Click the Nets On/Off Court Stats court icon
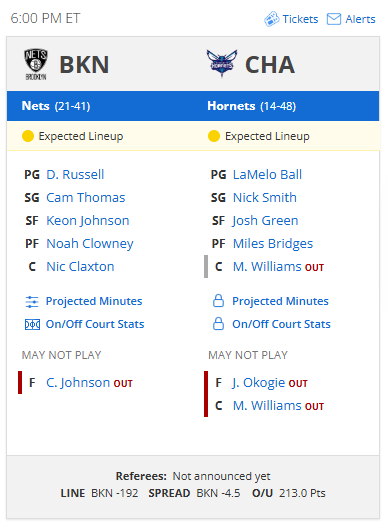This screenshot has width=388, height=530. coord(32,324)
